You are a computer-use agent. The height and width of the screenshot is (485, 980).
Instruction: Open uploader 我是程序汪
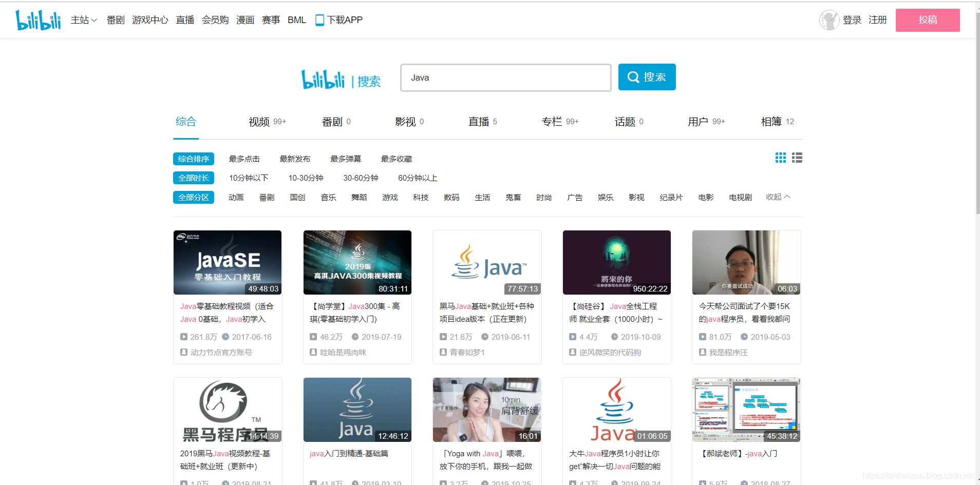pos(728,353)
